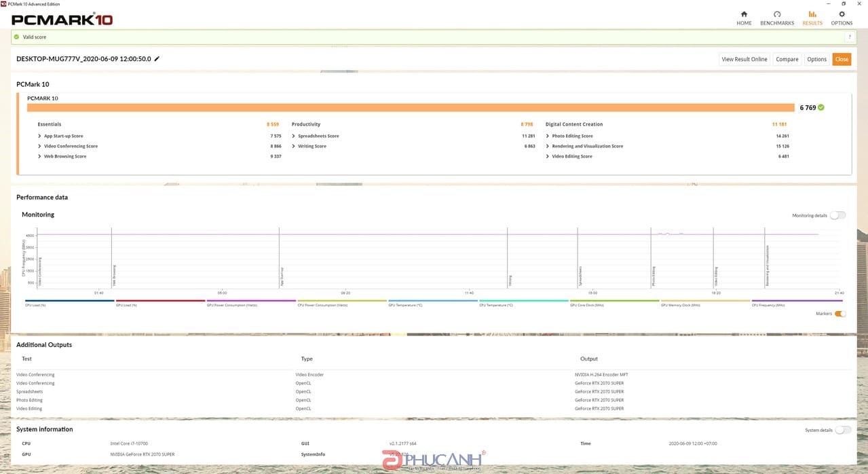Click the Photo Editing row in Additional Outputs

pyautogui.click(x=434, y=400)
